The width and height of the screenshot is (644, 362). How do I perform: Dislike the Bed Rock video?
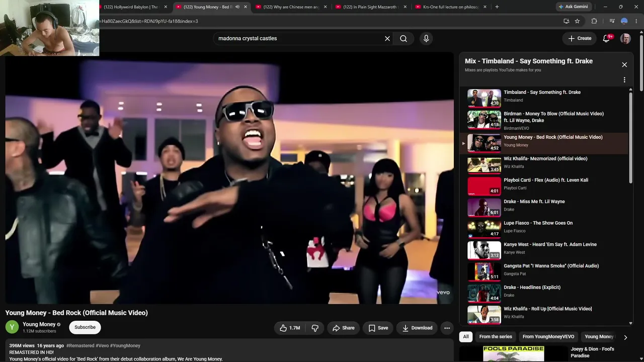click(x=315, y=328)
